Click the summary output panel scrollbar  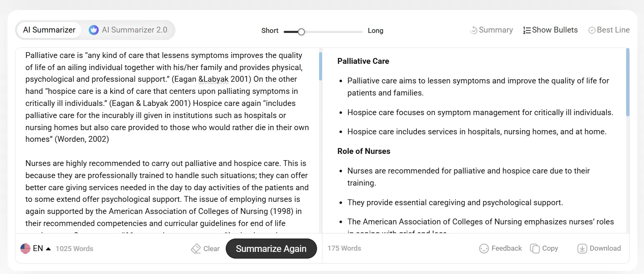pos(628,83)
